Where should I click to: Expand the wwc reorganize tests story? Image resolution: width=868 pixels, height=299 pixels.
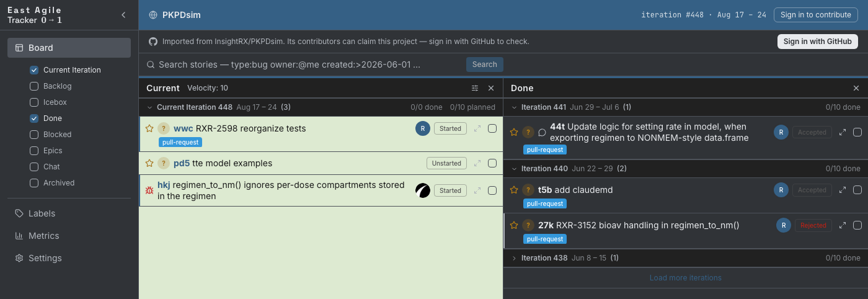point(477,128)
